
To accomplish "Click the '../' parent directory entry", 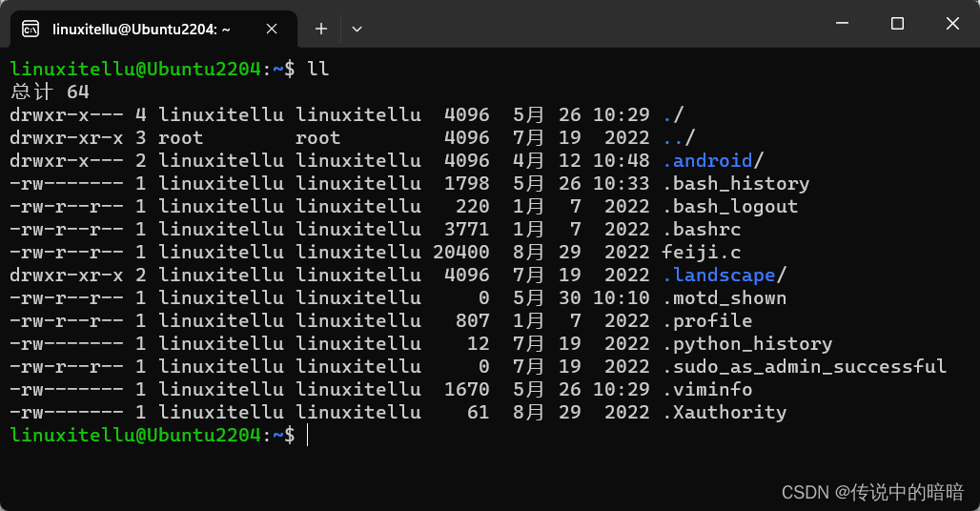I will tap(680, 137).
